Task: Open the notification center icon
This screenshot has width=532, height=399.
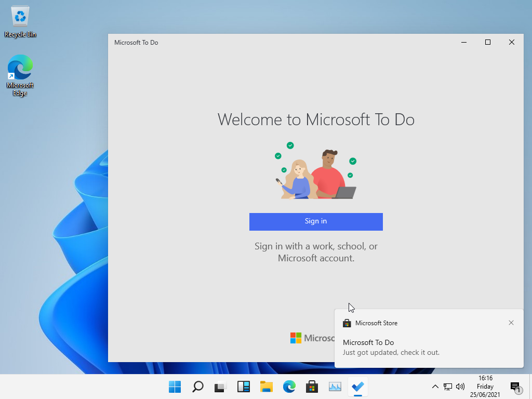Action: [515, 387]
